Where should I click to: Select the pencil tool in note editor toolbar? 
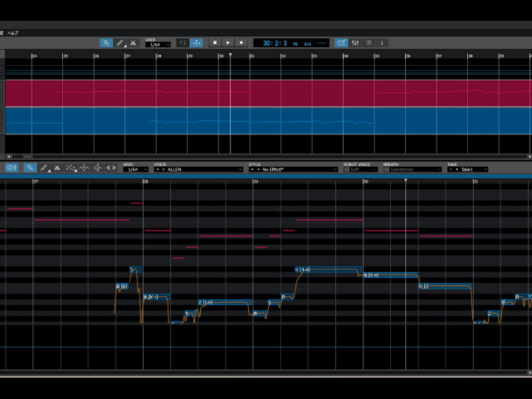tap(45, 168)
